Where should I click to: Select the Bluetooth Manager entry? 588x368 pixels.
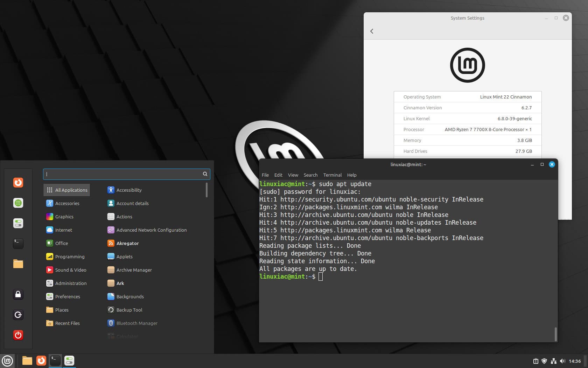(x=136, y=323)
